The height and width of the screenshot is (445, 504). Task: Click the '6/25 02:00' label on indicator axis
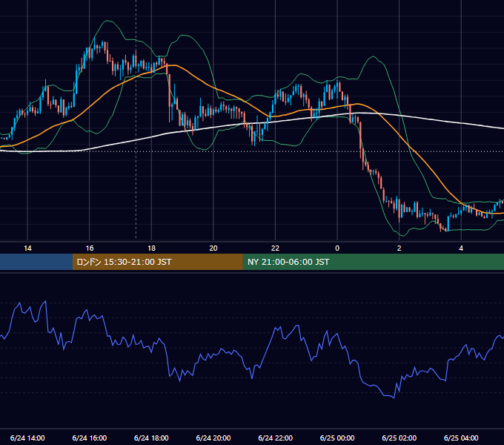[x=399, y=438]
